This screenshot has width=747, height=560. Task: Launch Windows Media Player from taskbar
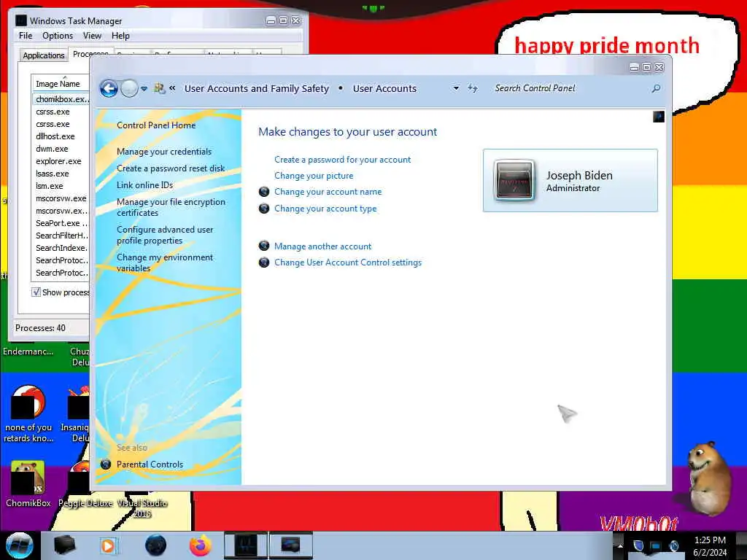tap(108, 545)
